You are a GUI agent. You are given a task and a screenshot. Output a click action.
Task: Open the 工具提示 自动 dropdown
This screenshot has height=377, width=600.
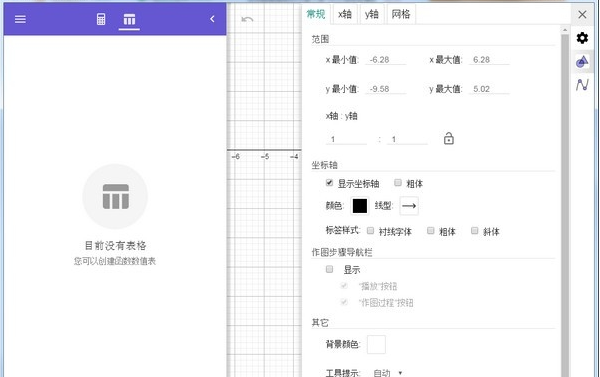tap(387, 372)
